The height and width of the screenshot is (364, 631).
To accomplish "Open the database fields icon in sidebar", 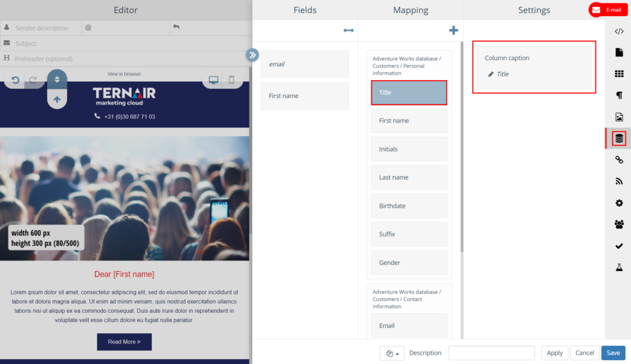I will point(619,139).
